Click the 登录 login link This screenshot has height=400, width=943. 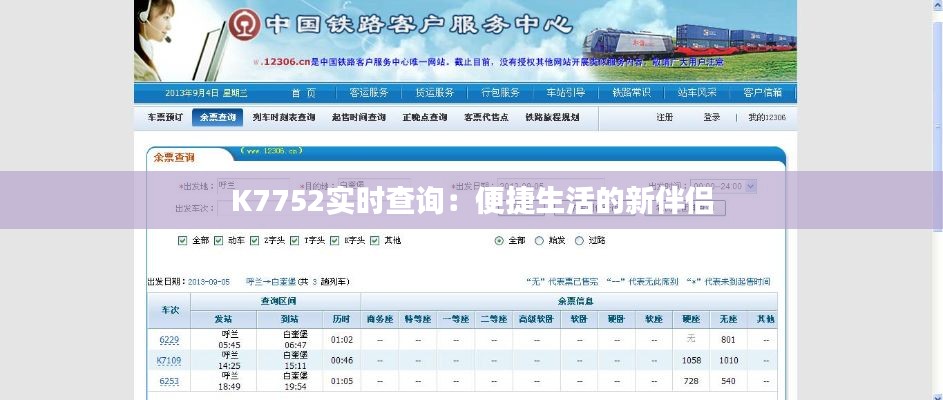pyautogui.click(x=712, y=118)
